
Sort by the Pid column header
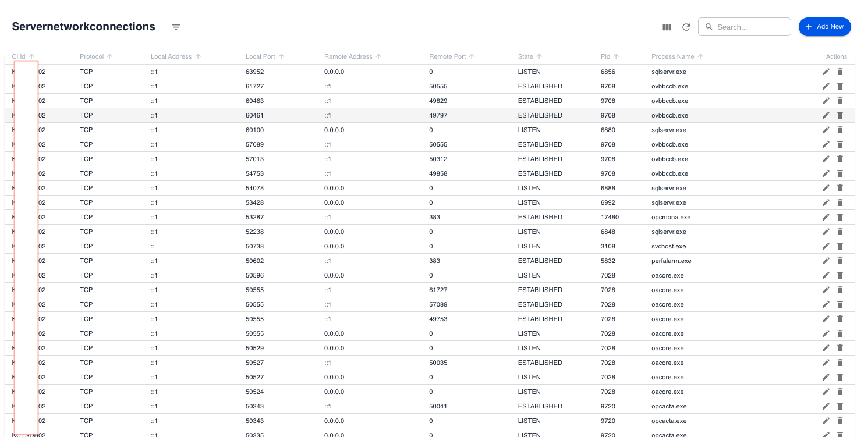[605, 56]
